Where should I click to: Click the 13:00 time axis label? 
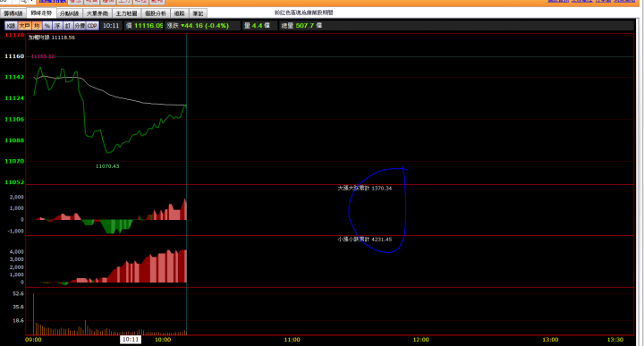(x=550, y=340)
